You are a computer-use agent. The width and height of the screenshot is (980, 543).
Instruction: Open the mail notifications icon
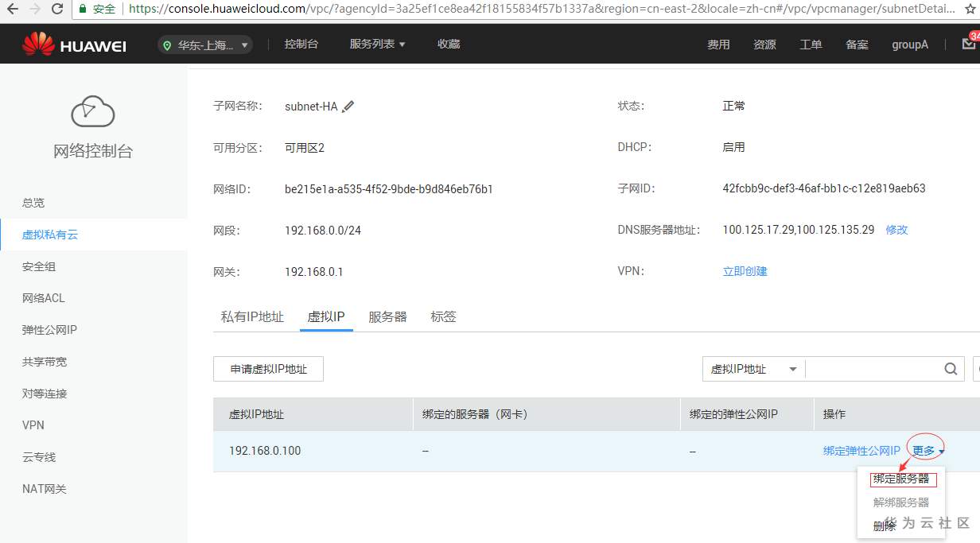click(x=968, y=45)
